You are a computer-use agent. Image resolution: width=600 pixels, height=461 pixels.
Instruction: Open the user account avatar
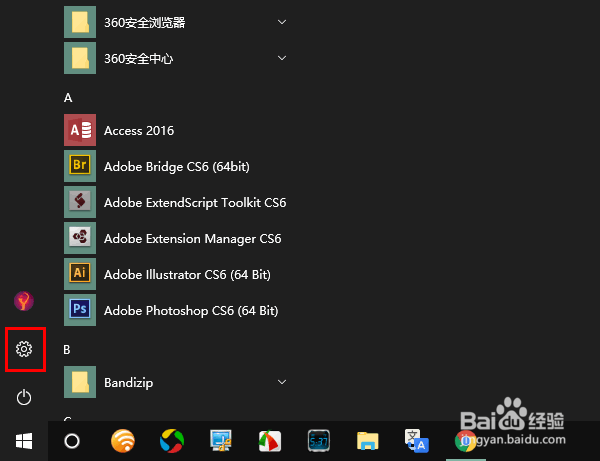coord(24,301)
